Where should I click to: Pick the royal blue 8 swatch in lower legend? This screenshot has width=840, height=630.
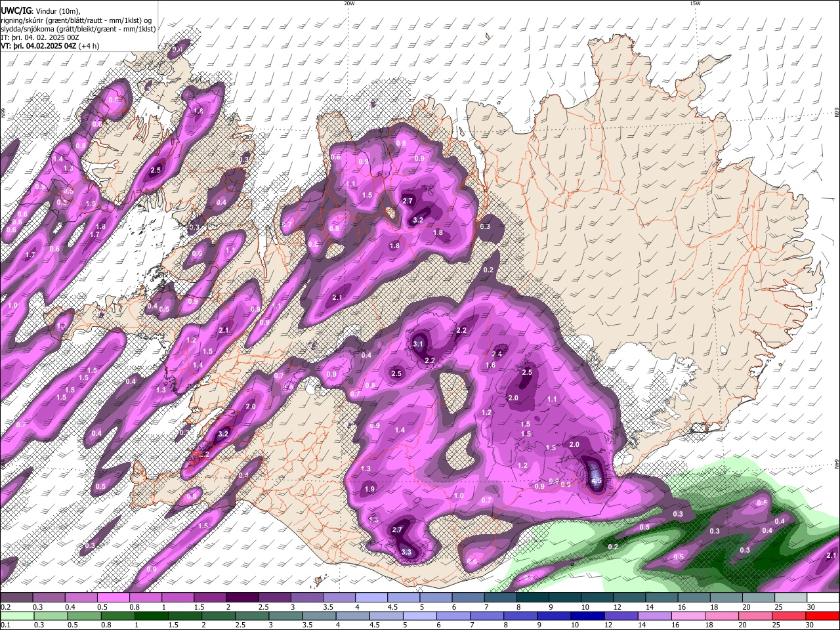(521, 616)
